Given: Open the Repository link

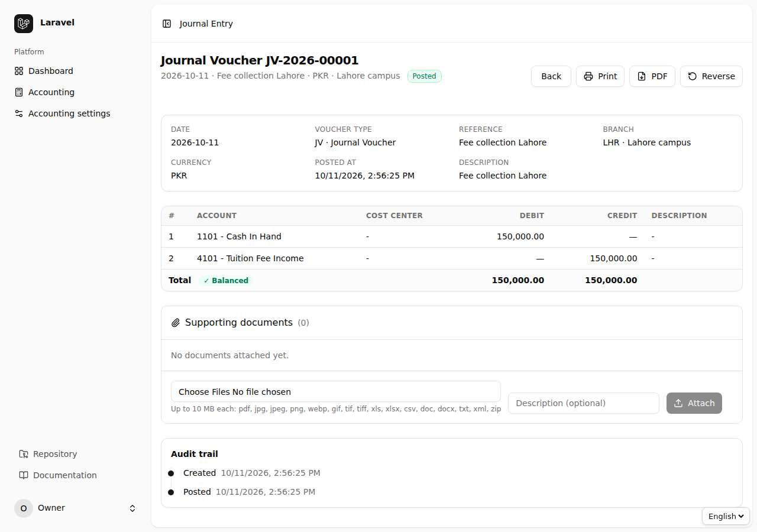Looking at the screenshot, I should [x=76, y=454].
